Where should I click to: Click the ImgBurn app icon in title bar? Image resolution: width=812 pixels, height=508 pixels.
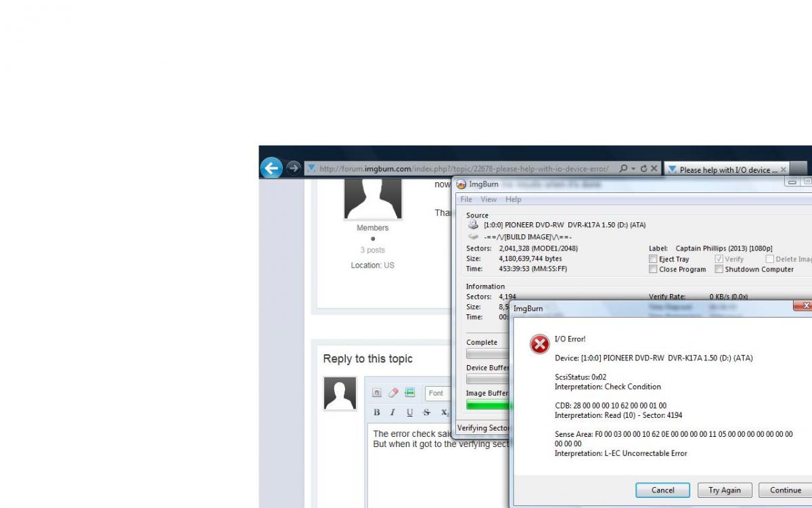[x=461, y=184]
